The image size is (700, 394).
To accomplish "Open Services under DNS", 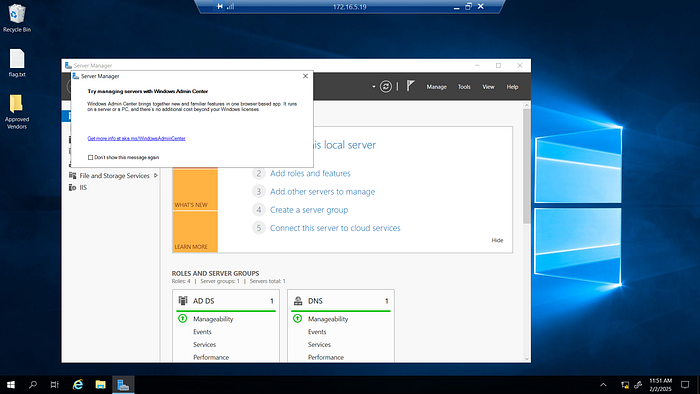I will tap(319, 344).
